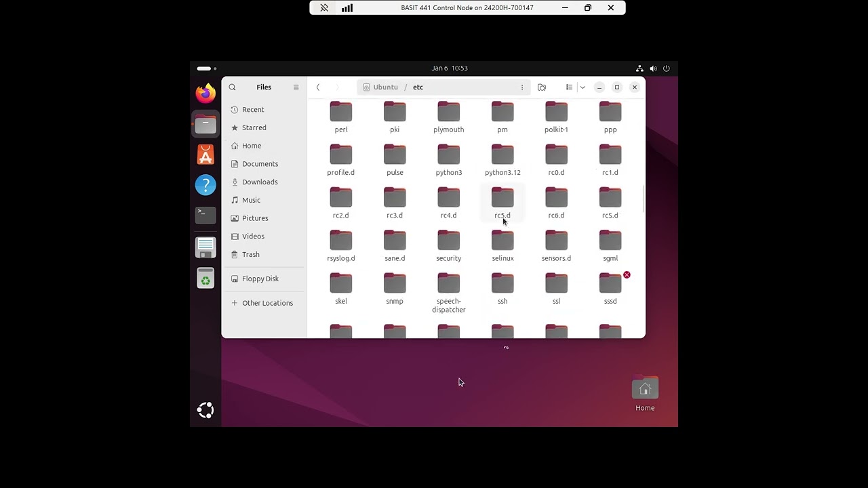Open the rc0.d folder
Viewport: 868px width, 488px height.
click(556, 160)
